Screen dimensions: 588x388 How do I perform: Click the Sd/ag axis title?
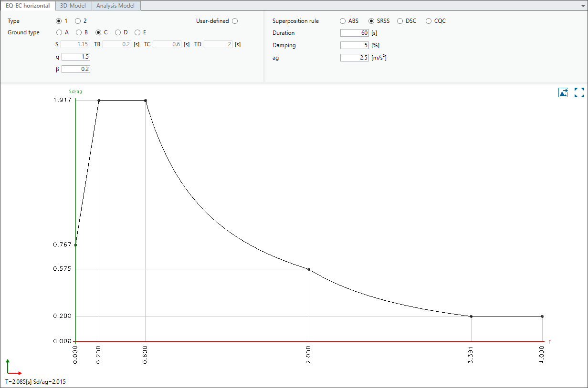tap(76, 92)
